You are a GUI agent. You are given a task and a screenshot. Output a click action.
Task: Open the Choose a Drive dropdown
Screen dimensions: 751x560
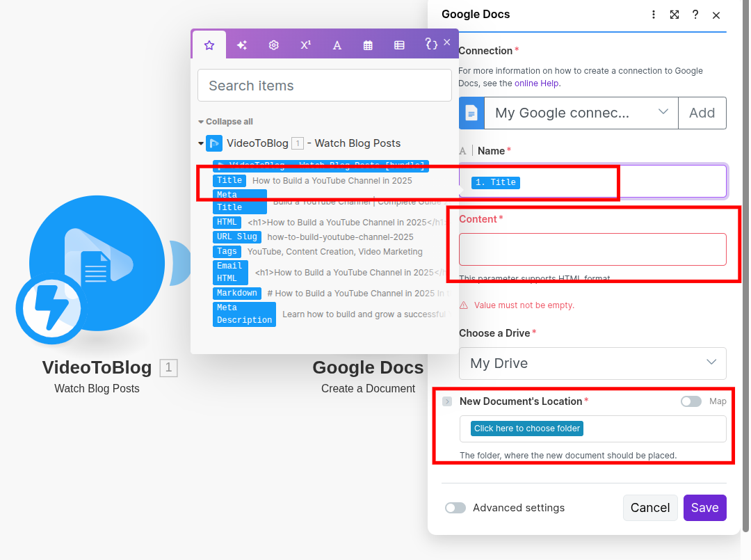pyautogui.click(x=592, y=364)
